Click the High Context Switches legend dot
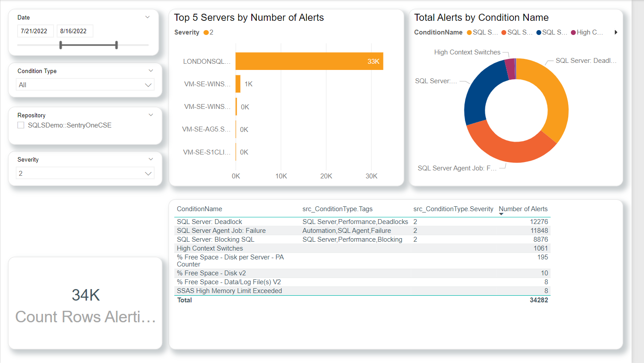 tap(573, 32)
